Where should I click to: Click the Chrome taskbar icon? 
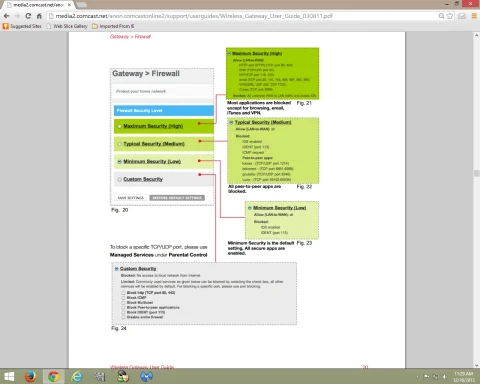click(x=54, y=377)
